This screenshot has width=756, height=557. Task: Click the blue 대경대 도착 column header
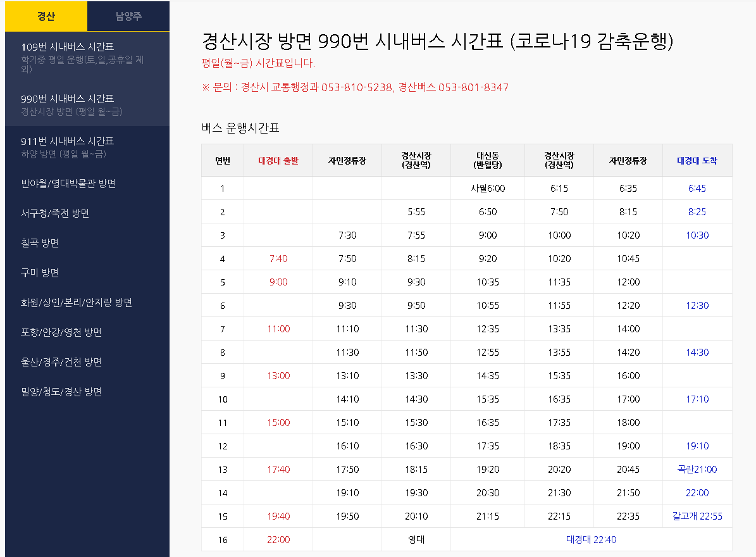697,161
